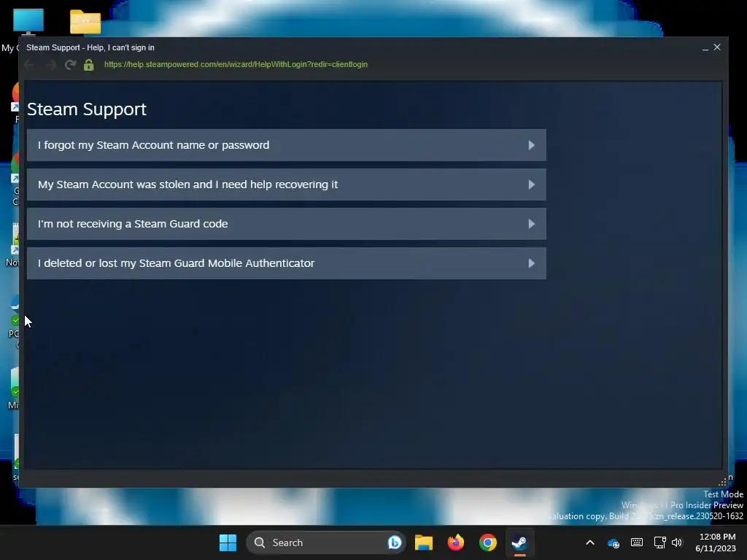Open 'I forgot my Steam Account name or password'
747x560 pixels.
(x=286, y=145)
